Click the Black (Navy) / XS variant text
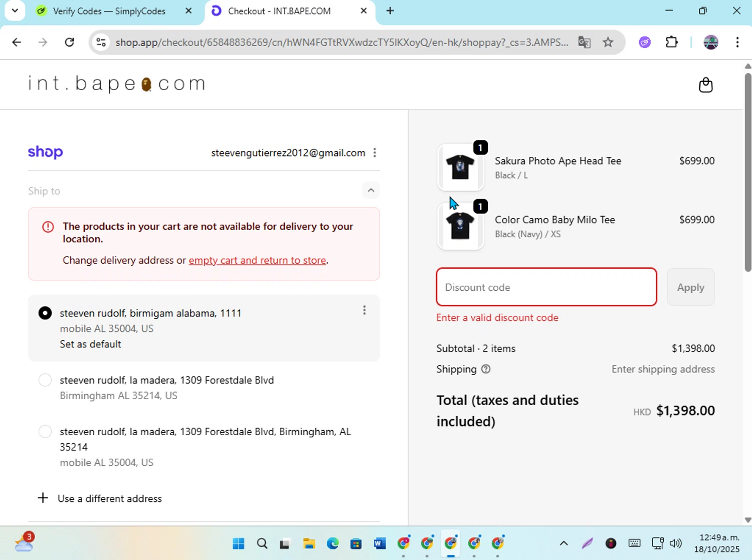The width and height of the screenshot is (752, 560). click(528, 234)
